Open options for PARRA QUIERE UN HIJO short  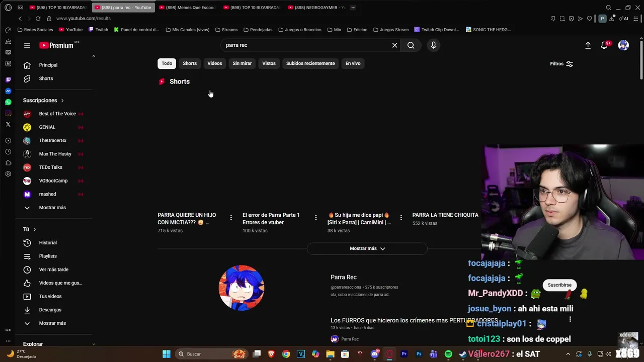[x=231, y=218]
